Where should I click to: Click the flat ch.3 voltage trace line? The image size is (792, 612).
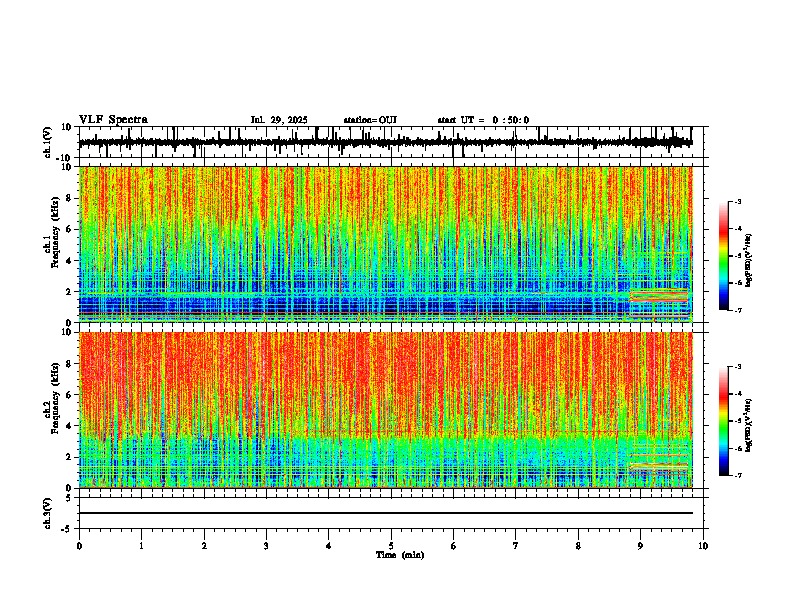385,513
